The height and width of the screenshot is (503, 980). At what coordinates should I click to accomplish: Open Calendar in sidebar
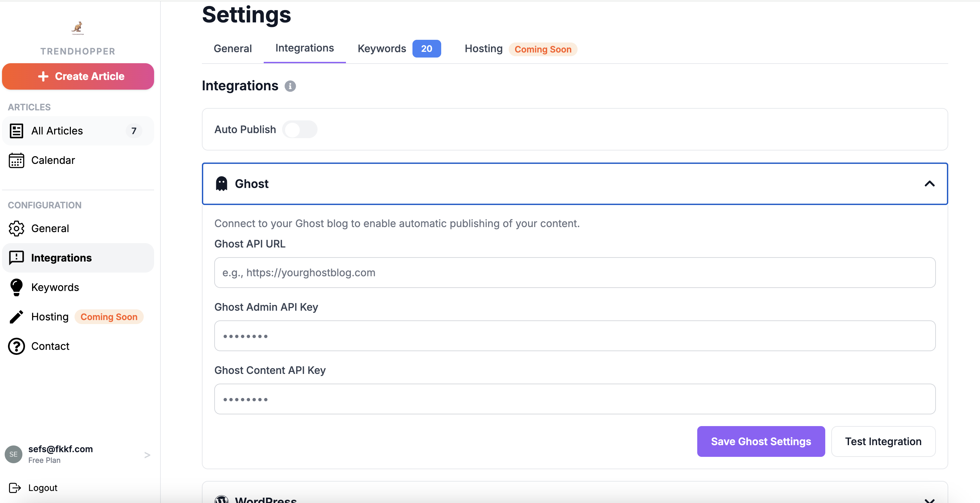tap(78, 160)
